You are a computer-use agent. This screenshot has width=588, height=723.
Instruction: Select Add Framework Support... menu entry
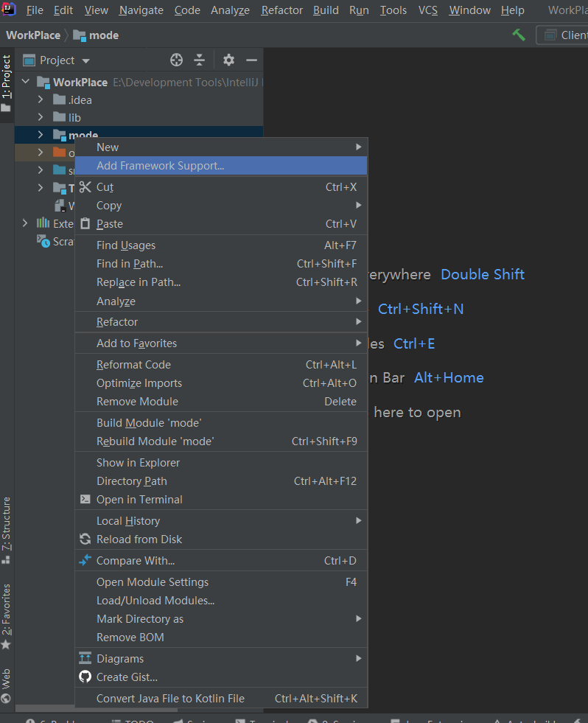click(221, 166)
